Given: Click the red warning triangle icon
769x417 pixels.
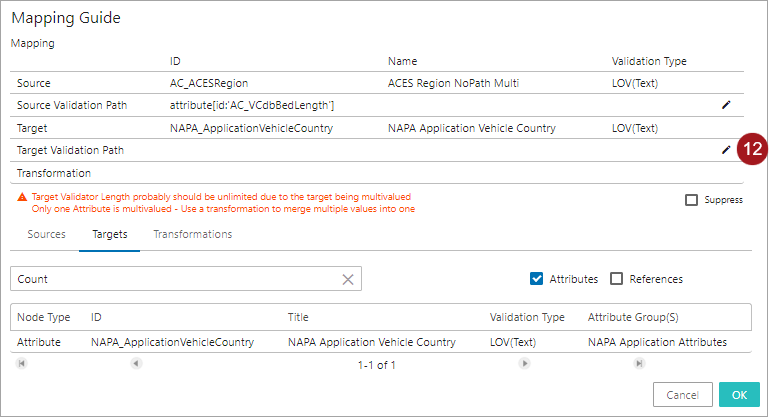Looking at the screenshot, I should [23, 198].
